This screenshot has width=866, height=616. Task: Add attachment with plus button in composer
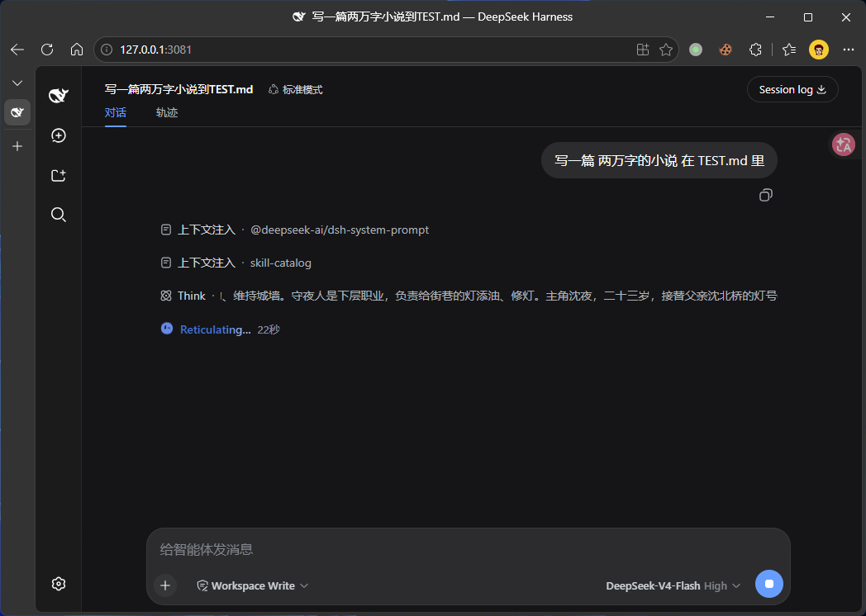point(165,585)
